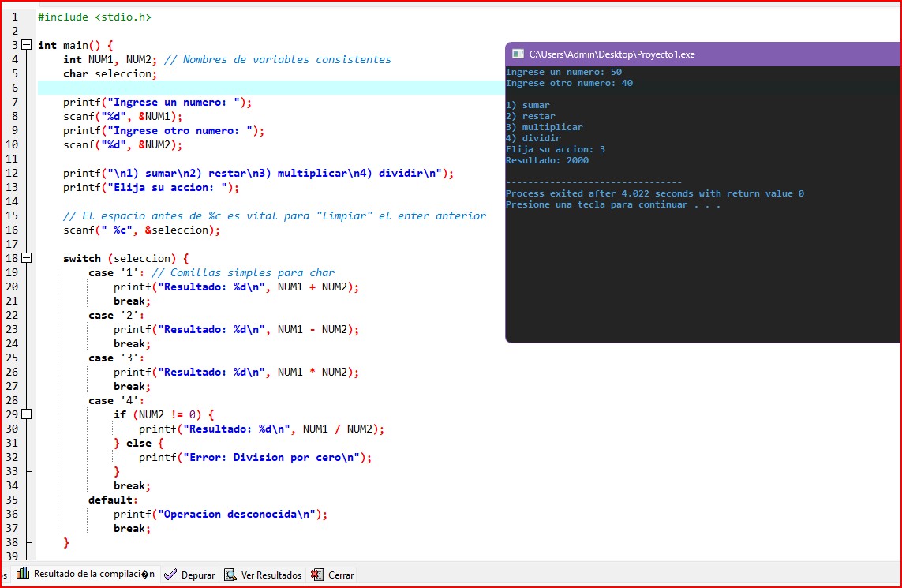Click the scanf(" %c", &seleccion) statement
The width and height of the screenshot is (902, 588).
(x=141, y=230)
